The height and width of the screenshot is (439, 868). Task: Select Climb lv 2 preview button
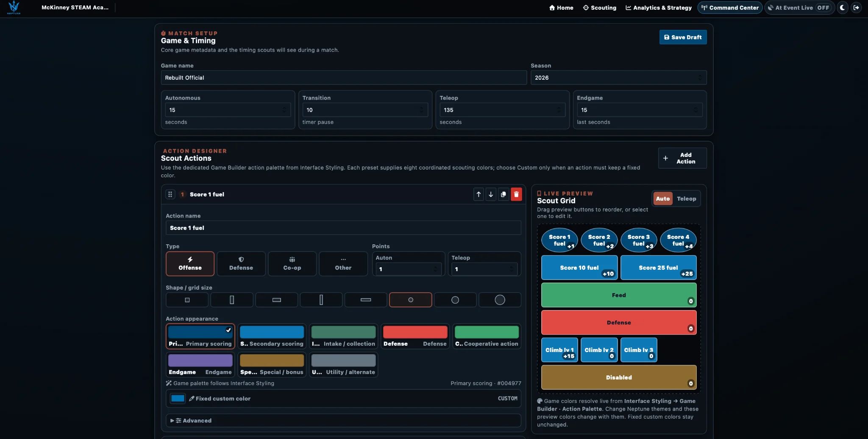tap(599, 350)
